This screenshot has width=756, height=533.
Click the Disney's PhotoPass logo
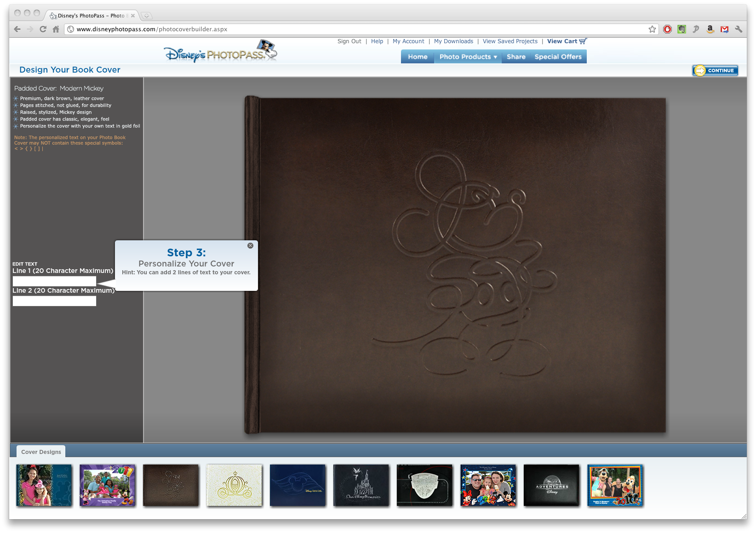tap(221, 51)
